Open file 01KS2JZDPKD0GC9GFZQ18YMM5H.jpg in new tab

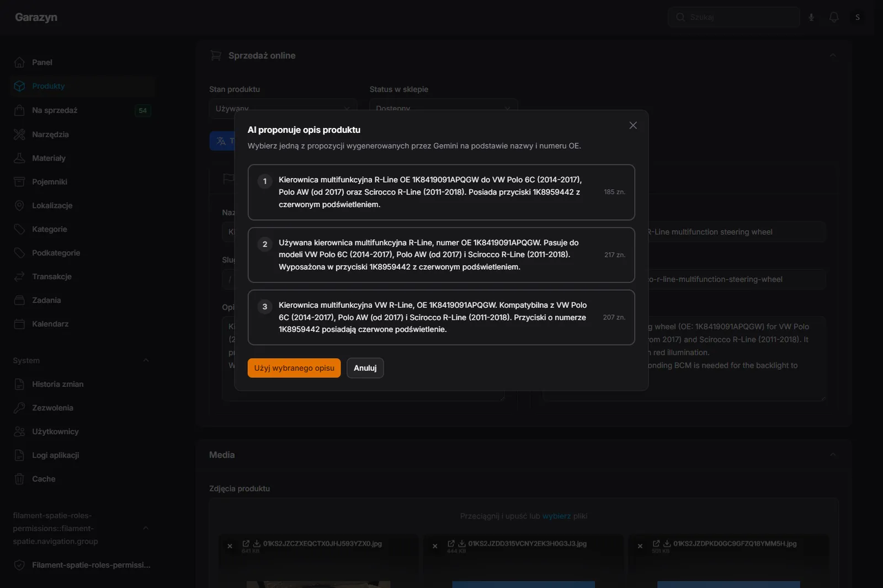656,543
